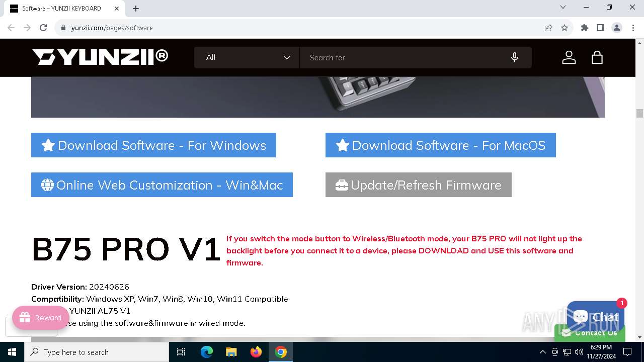Open volume control tray icon

click(579, 352)
